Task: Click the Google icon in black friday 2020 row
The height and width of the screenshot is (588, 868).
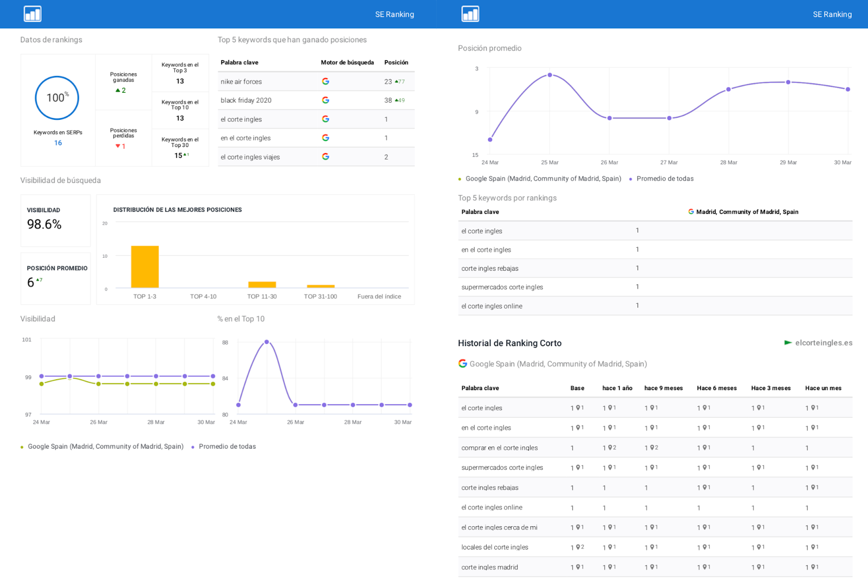Action: click(325, 100)
